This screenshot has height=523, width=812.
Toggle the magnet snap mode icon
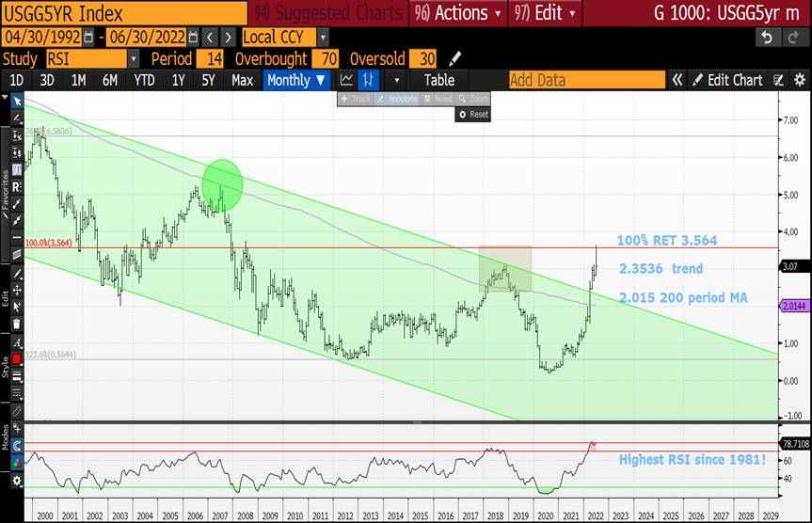pyautogui.click(x=17, y=445)
